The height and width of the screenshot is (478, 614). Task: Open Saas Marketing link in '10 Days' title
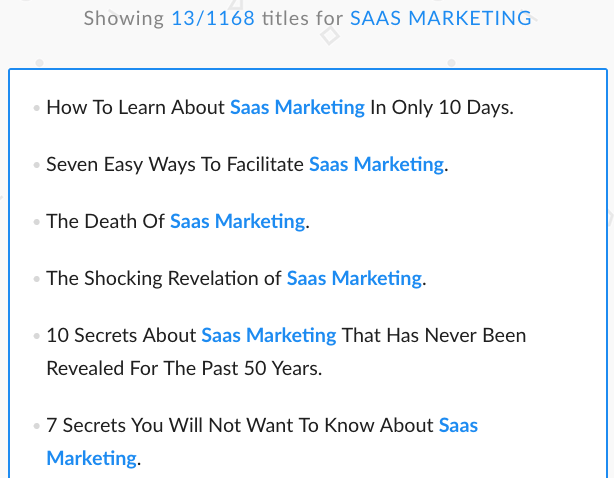pos(297,107)
